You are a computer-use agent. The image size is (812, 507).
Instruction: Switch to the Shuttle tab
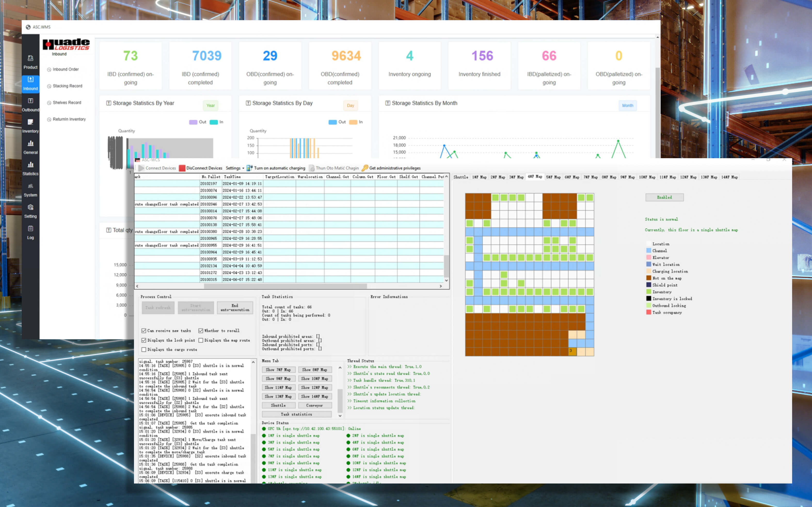[x=460, y=177]
